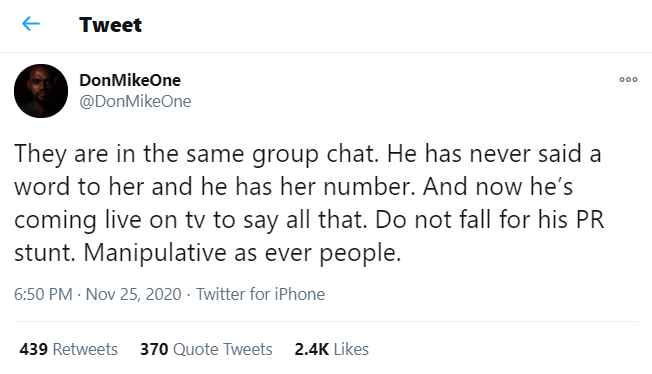
Task: View the Likes list label
Action: click(351, 349)
